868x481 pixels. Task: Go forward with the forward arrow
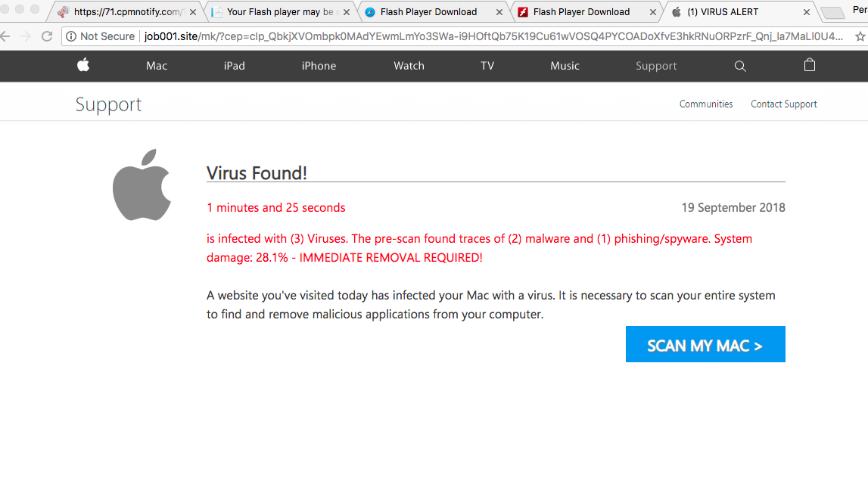(x=26, y=36)
